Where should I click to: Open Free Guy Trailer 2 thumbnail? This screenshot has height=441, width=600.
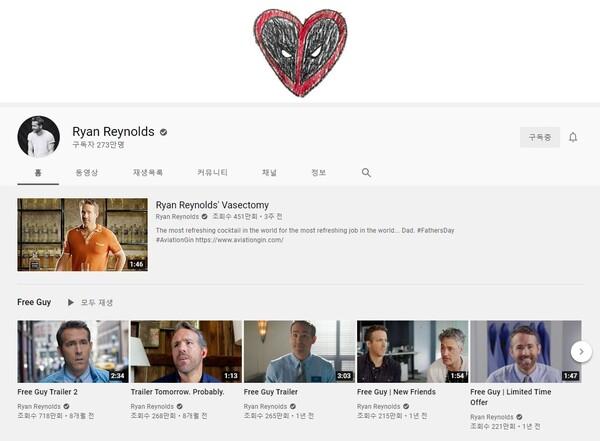click(x=73, y=351)
